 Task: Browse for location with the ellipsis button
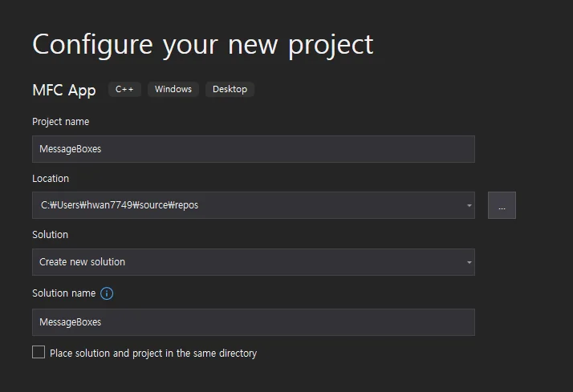click(x=502, y=205)
